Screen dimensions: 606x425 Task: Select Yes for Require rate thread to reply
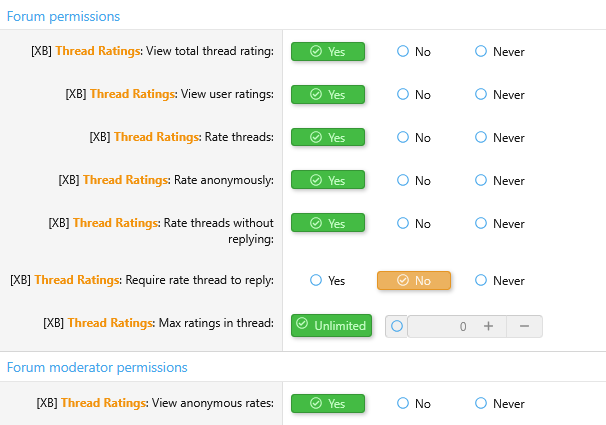(327, 280)
